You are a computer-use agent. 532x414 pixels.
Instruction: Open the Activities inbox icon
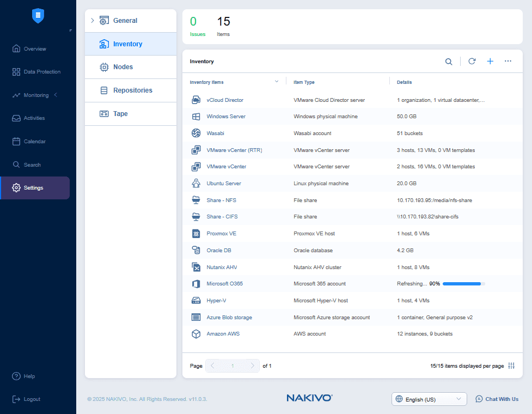point(16,118)
